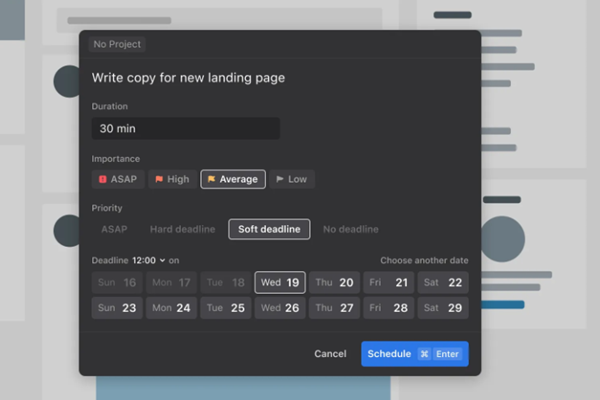Viewport: 600px width, 400px height.
Task: Pick Tue 18 as deadline date
Action: click(226, 282)
